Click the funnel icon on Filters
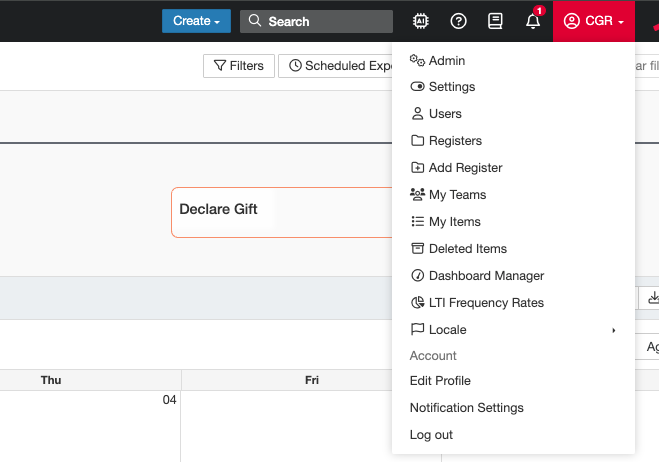659x462 pixels. tap(220, 66)
